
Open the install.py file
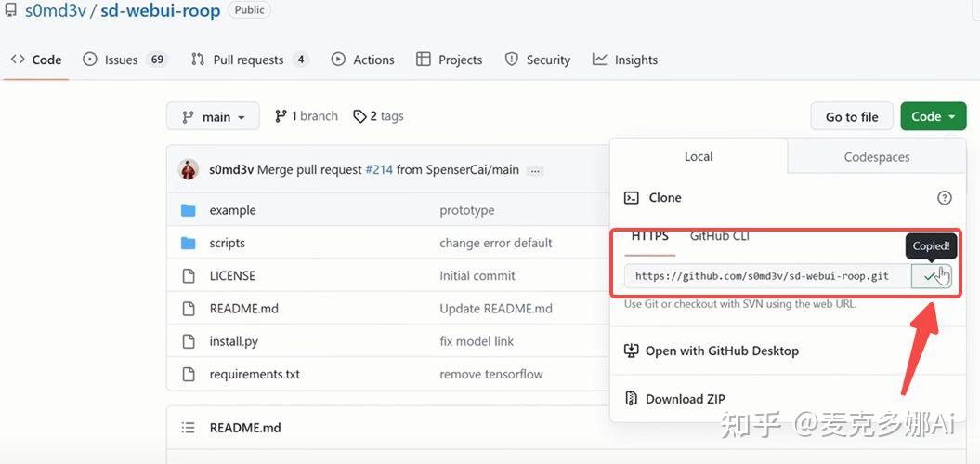pyautogui.click(x=234, y=341)
